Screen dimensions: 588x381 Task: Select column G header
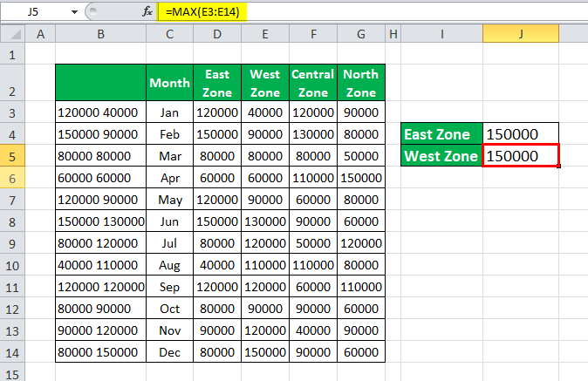click(361, 34)
